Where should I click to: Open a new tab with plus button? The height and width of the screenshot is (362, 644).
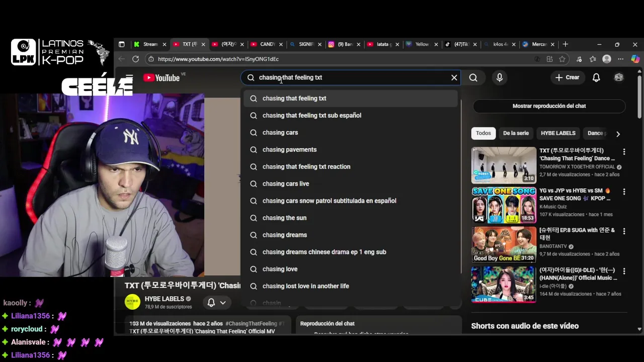tap(565, 44)
